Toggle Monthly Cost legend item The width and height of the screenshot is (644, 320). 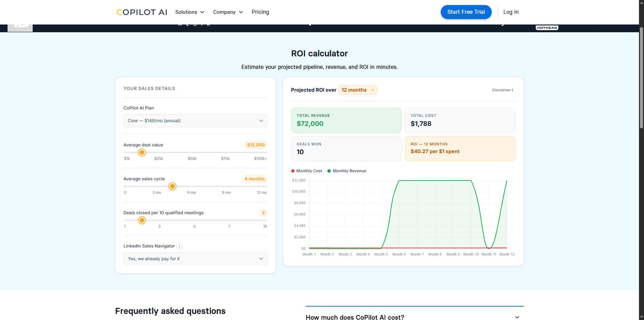tap(307, 171)
